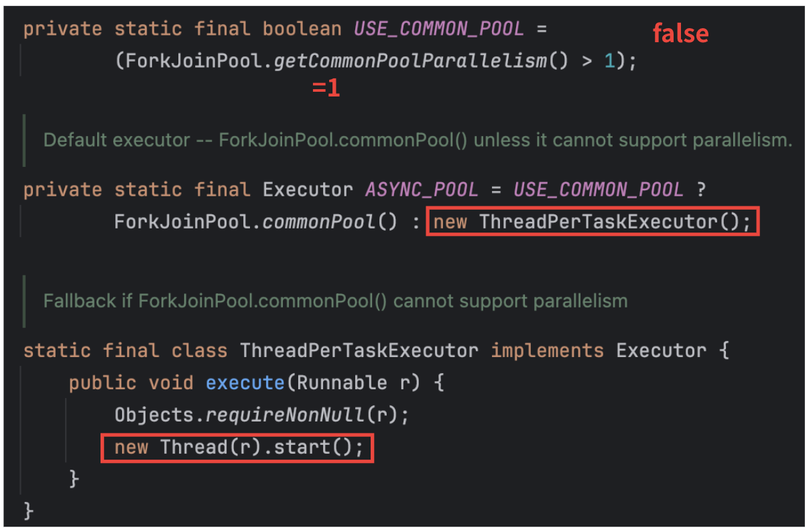The height and width of the screenshot is (532, 811).
Task: Click the boxed "new ThreadPerTaskExecutor()" expression
Action: click(592, 222)
